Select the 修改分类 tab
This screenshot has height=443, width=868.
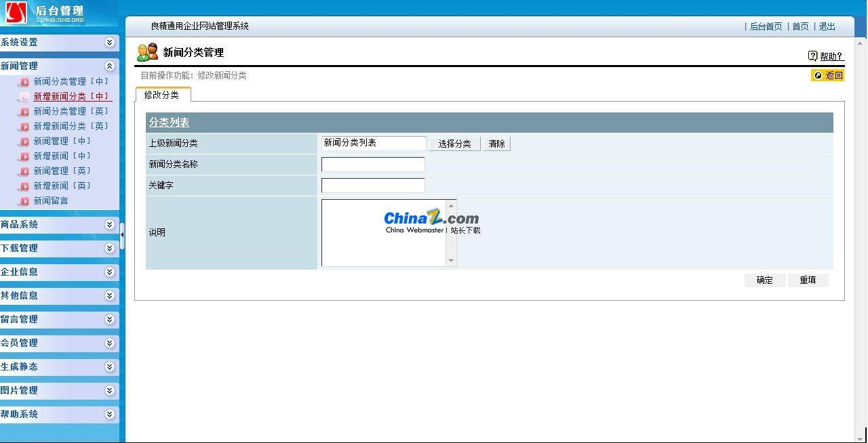coord(162,95)
